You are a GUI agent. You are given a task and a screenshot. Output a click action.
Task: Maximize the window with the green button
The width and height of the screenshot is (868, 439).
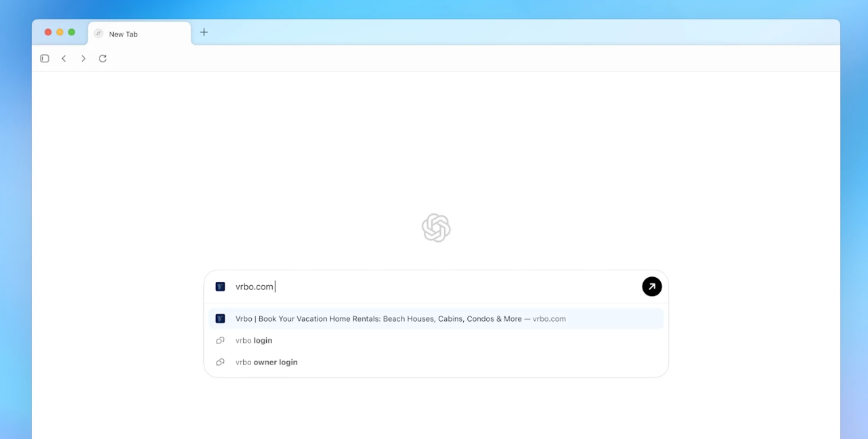(72, 33)
